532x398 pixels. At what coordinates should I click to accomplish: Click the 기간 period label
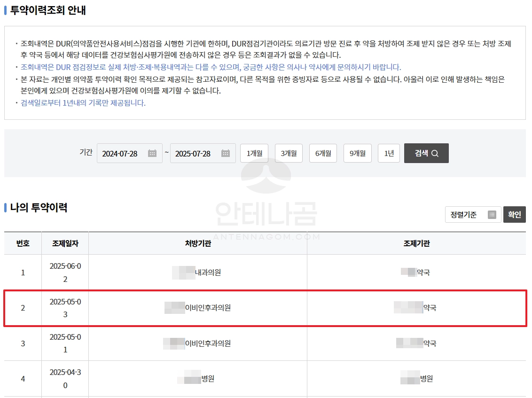click(x=86, y=152)
